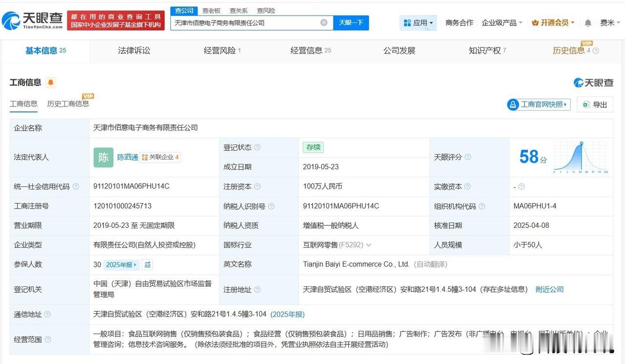Click the help icon next to 通信地址
The width and height of the screenshot is (625, 364).
(47, 315)
